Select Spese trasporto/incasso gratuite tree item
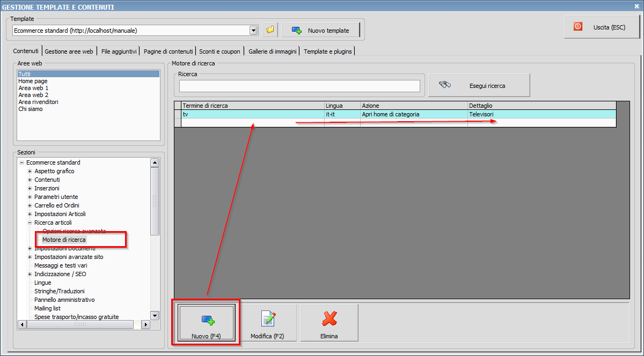 (77, 317)
